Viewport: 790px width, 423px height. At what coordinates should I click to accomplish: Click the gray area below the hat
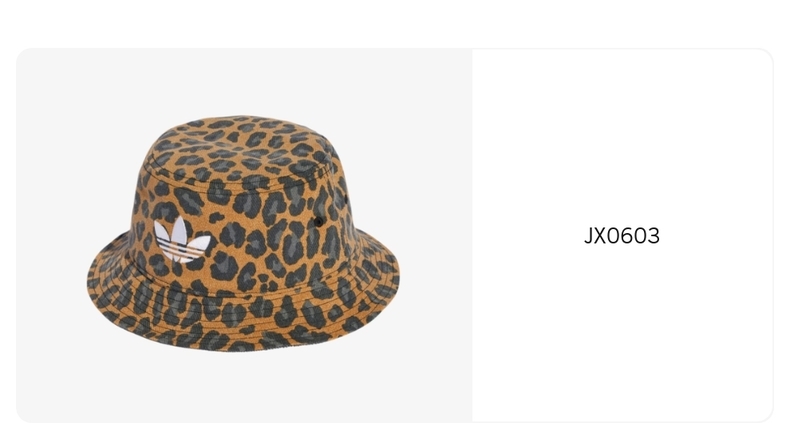[243, 388]
